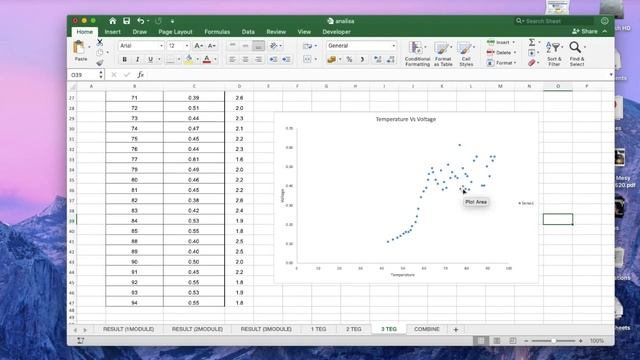Click the Wrap Text icon
The height and width of the screenshot is (360, 640).
pyautogui.click(x=307, y=46)
